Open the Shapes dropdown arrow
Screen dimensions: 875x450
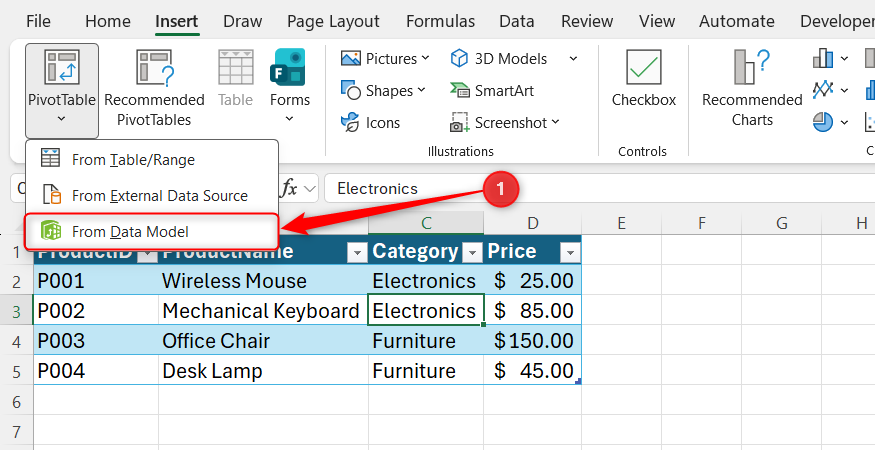[421, 90]
